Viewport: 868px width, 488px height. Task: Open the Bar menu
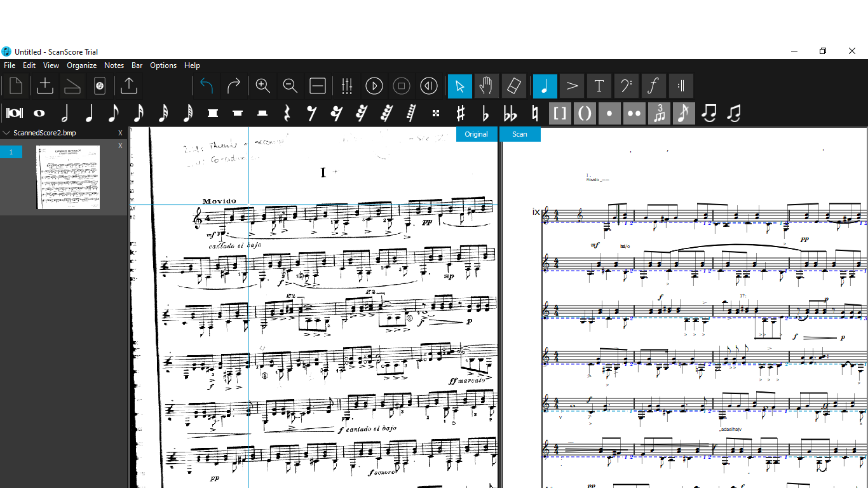click(x=137, y=65)
